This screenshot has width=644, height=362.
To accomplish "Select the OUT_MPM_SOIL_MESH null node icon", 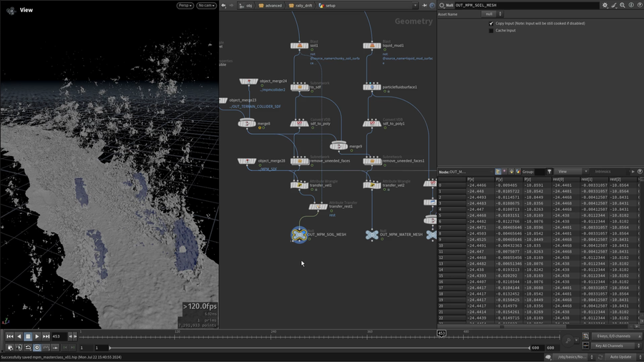I will [x=299, y=235].
